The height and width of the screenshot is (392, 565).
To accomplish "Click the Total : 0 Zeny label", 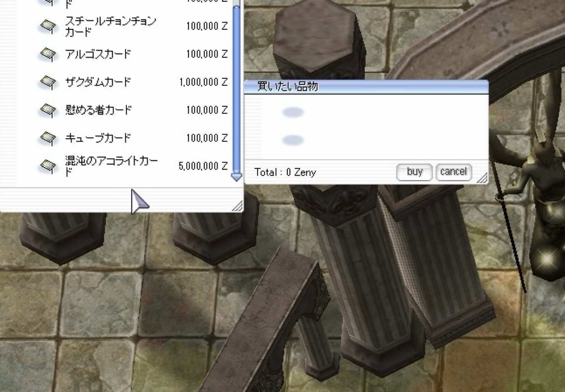I will (x=285, y=172).
